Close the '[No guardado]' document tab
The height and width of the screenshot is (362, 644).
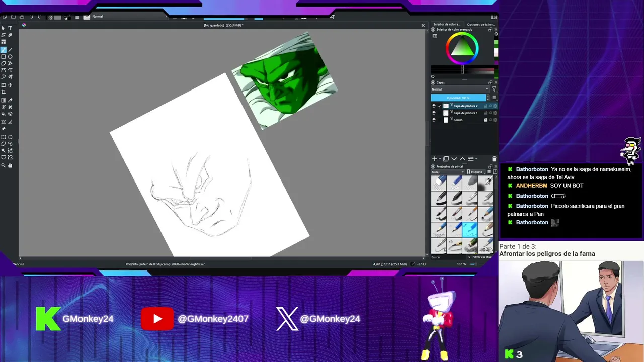point(423,25)
